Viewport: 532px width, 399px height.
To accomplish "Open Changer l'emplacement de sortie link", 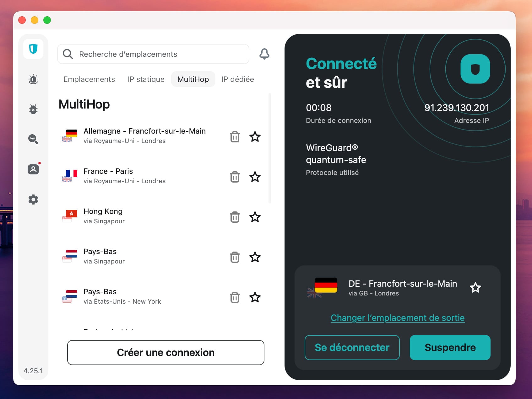I will (398, 318).
